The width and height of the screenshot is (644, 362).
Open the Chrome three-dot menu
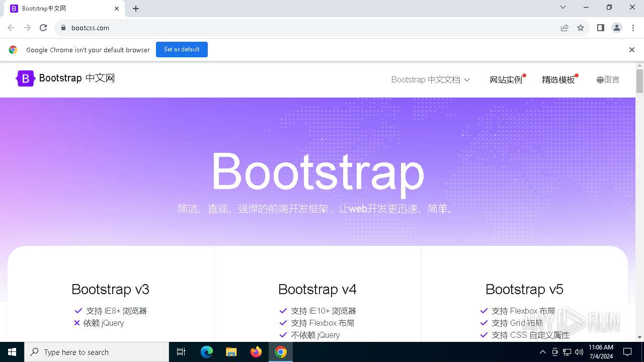pos(632,28)
